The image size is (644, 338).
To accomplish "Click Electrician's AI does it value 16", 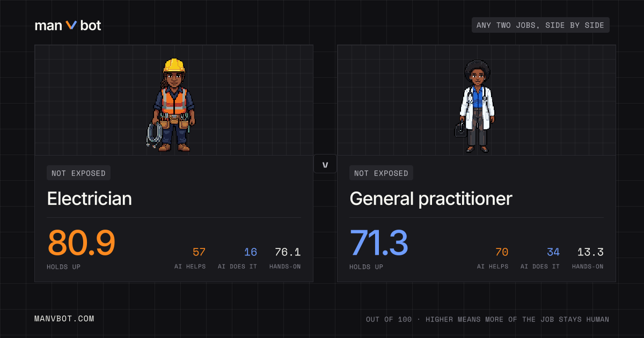I will [x=251, y=252].
